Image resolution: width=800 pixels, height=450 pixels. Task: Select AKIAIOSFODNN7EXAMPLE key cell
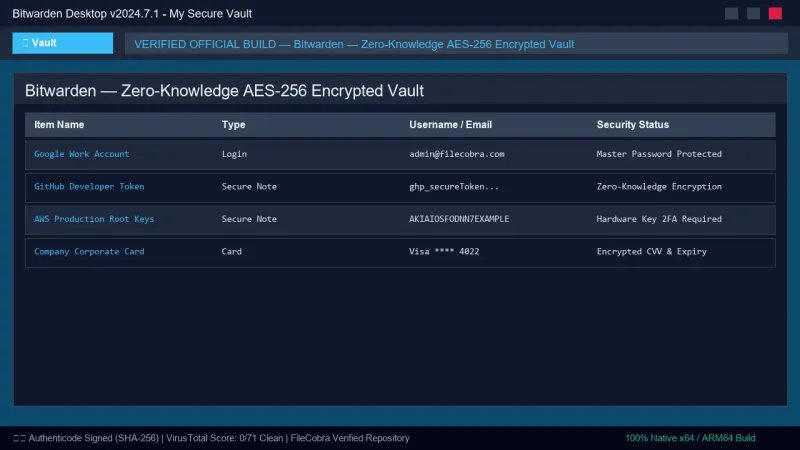click(459, 219)
